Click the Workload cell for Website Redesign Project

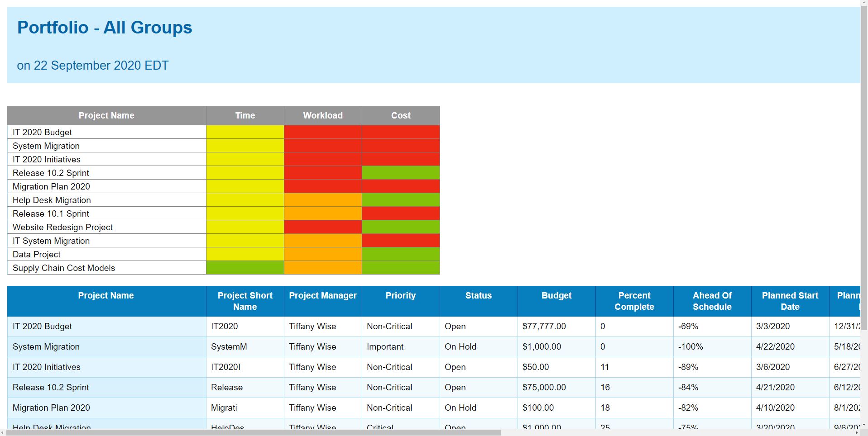(323, 227)
